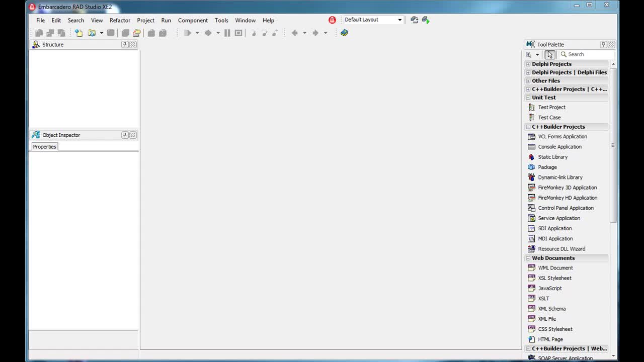The height and width of the screenshot is (362, 644).
Task: Open the Back history dropdown arrow
Action: pyautogui.click(x=304, y=33)
